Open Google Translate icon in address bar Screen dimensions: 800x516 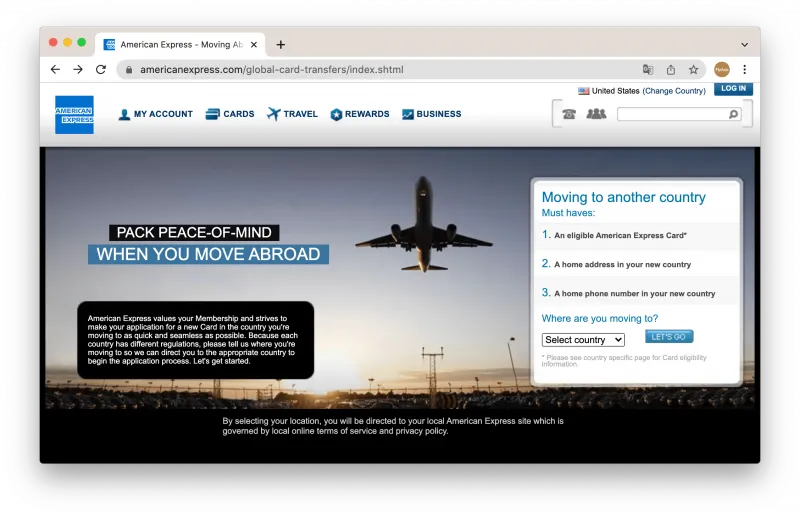click(x=648, y=69)
